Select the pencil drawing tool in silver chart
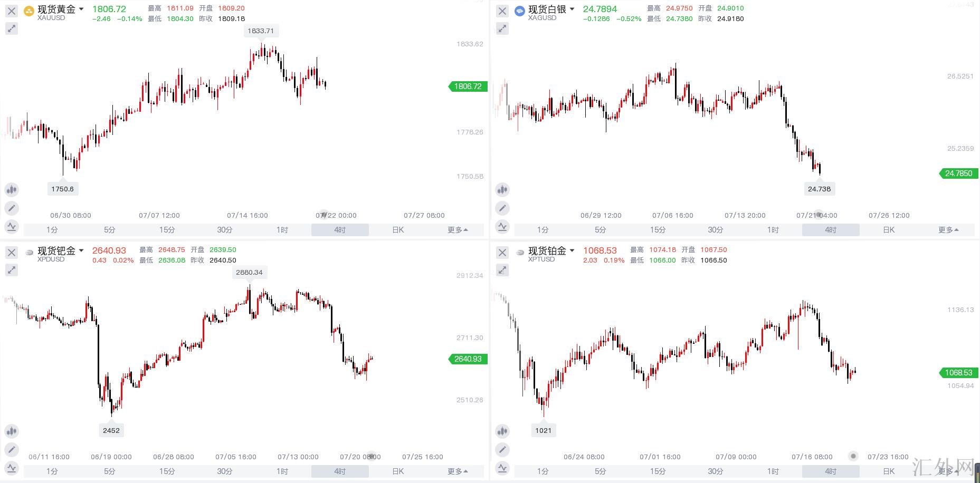The image size is (980, 483). coord(502,208)
